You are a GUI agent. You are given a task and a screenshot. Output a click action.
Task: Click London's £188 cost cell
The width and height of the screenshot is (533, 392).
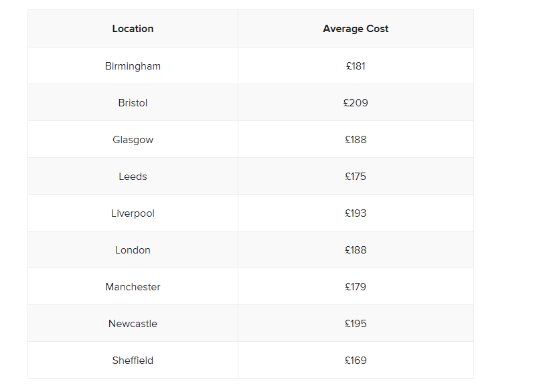click(356, 250)
